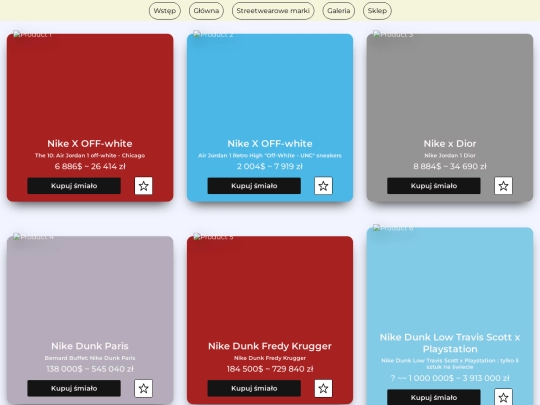Click the tylko 5 sztuk na świecie description
This screenshot has height=405, width=540.
click(x=450, y=364)
